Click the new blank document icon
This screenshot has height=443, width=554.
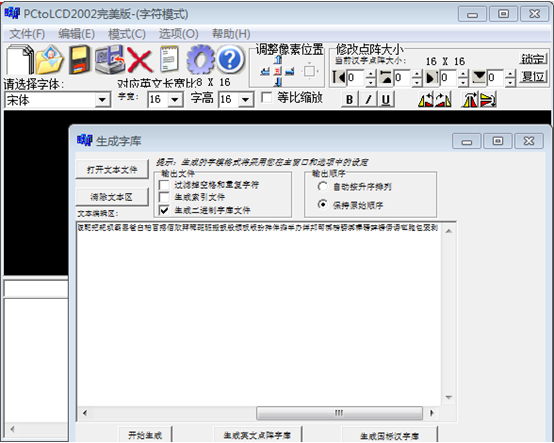[x=19, y=59]
